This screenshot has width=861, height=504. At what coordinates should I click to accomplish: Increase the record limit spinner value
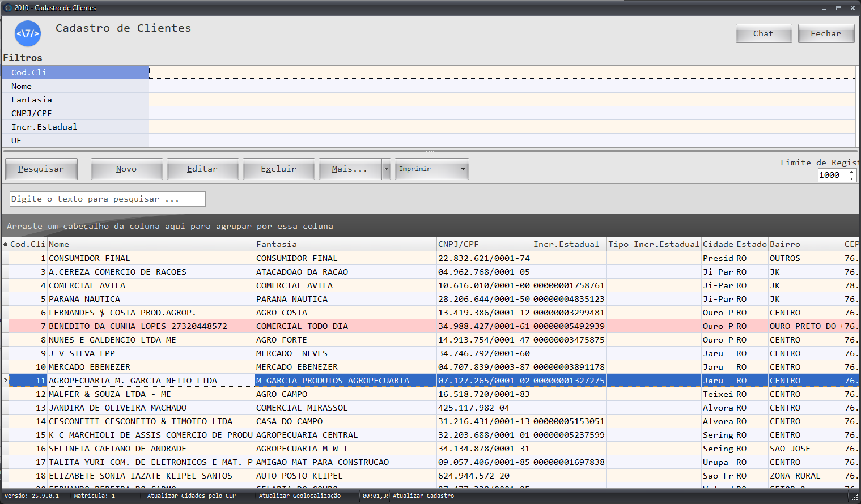[x=851, y=172]
